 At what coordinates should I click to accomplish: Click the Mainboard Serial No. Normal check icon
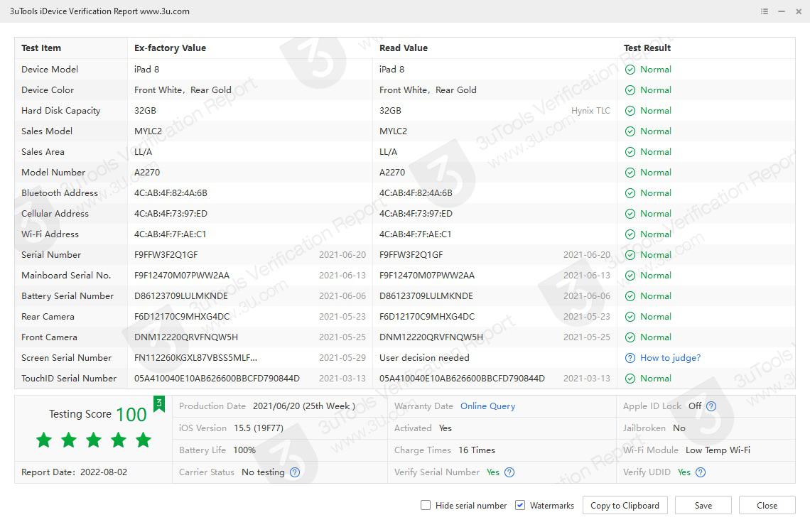point(630,276)
